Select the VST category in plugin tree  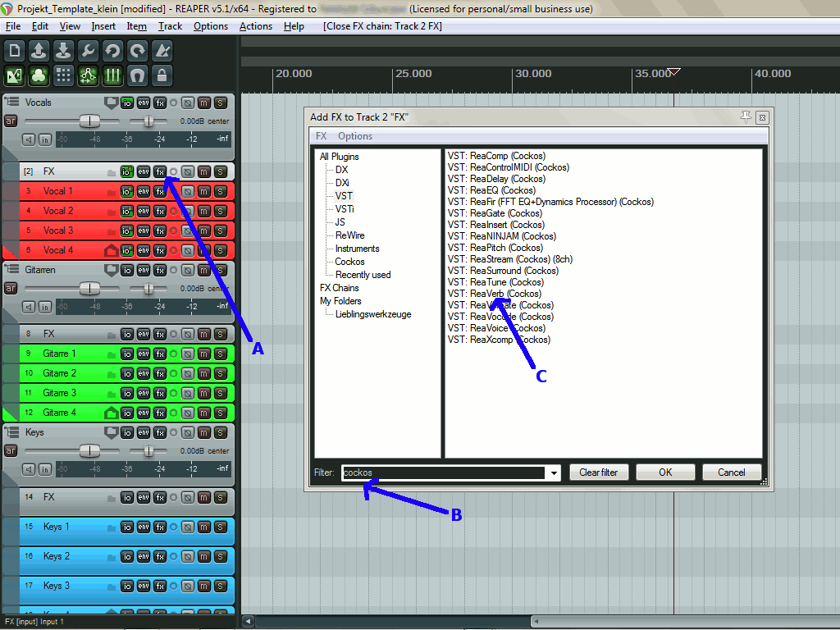tap(344, 196)
